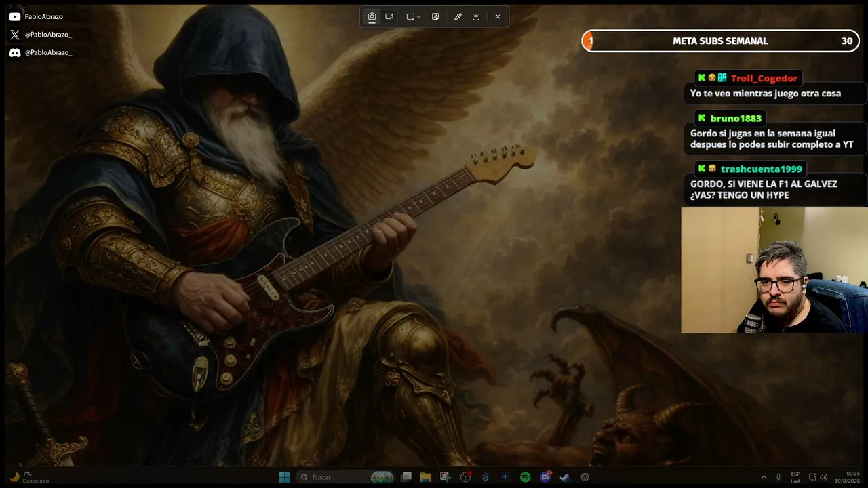Viewport: 868px width, 488px height.
Task: Open the audio waveform app in taskbar
Action: [x=505, y=477]
